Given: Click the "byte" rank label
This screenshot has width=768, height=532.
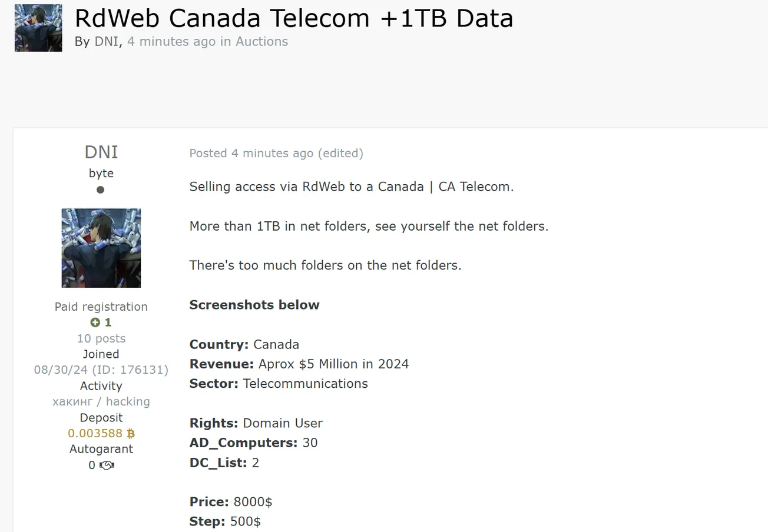Looking at the screenshot, I should [x=101, y=174].
